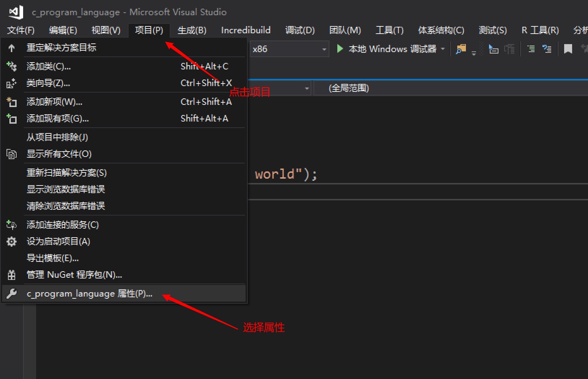This screenshot has width=588, height=379.
Task: Select 显示浏览数据库错误
Action: pyautogui.click(x=124, y=189)
